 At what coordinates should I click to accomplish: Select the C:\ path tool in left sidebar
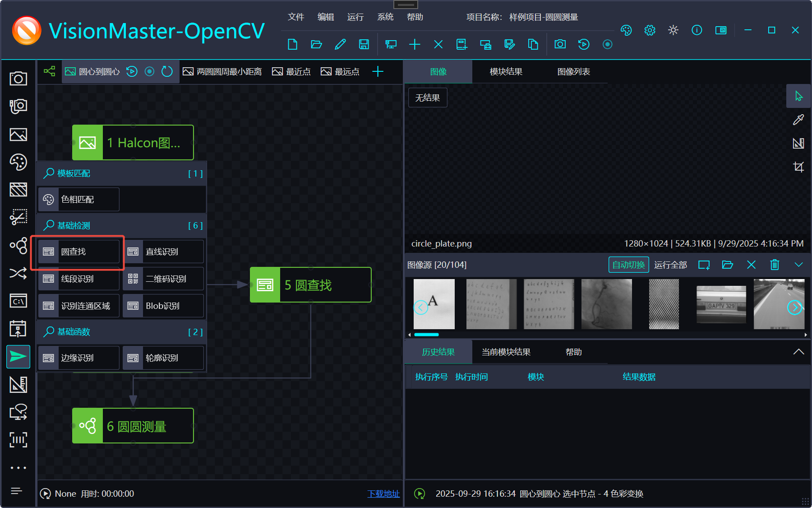[18, 301]
